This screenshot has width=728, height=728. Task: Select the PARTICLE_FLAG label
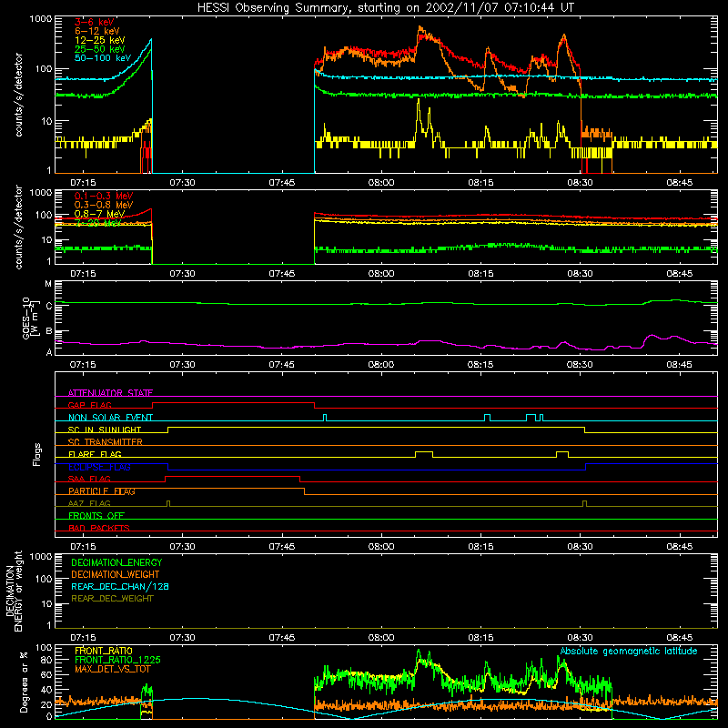[x=102, y=491]
